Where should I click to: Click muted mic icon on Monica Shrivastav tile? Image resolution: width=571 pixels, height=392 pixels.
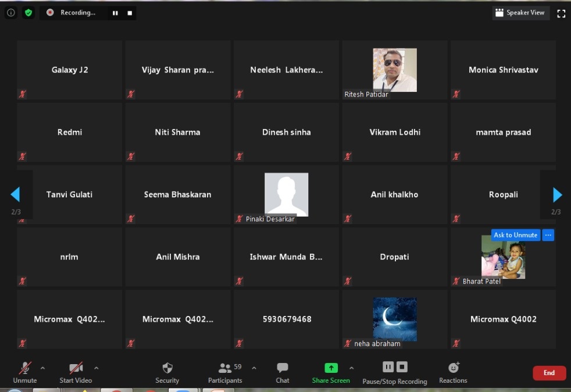[x=456, y=94]
